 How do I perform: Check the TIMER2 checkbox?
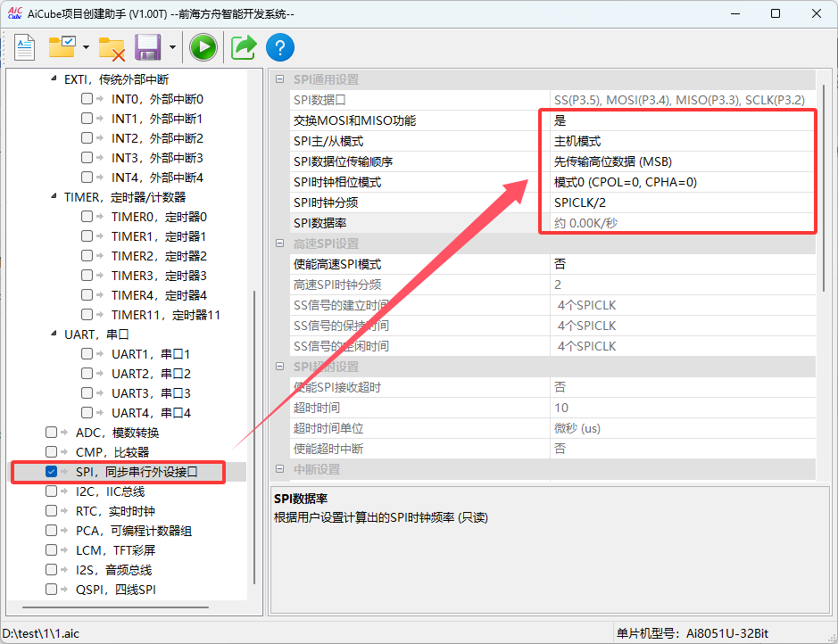click(x=87, y=256)
